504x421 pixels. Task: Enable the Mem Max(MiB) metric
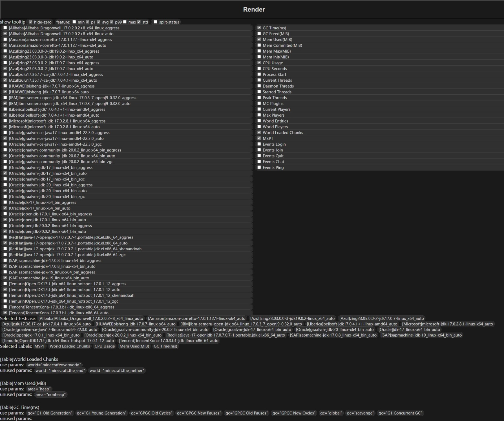click(259, 51)
